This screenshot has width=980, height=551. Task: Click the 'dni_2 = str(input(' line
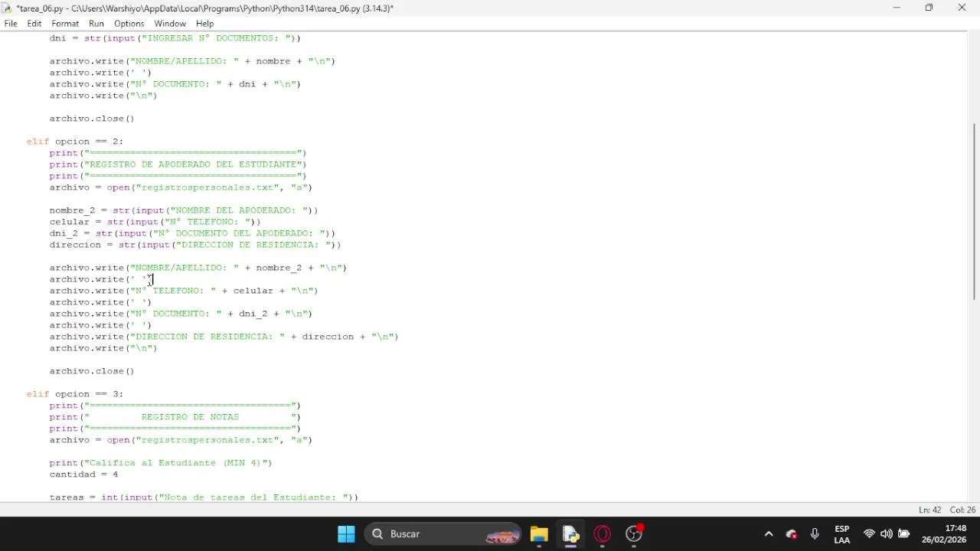pos(192,233)
